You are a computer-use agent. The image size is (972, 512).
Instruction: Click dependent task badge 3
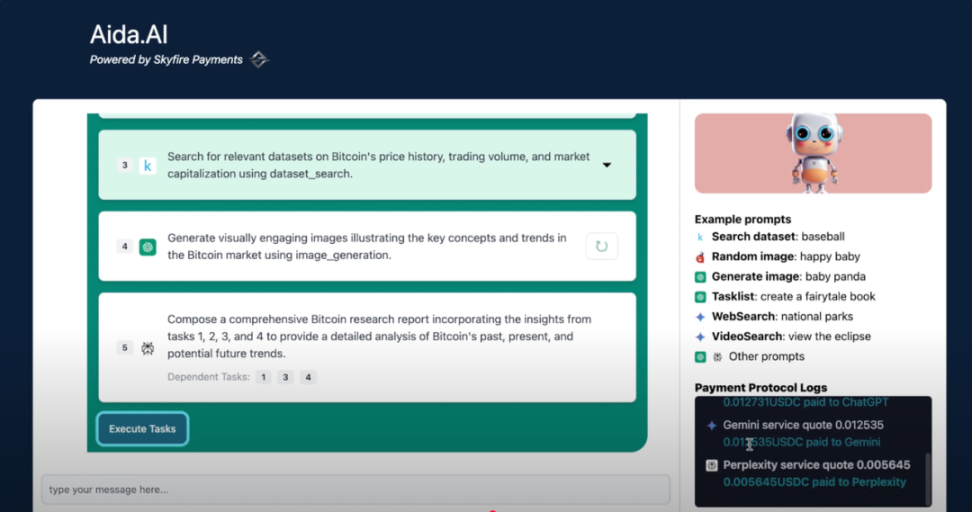point(286,377)
